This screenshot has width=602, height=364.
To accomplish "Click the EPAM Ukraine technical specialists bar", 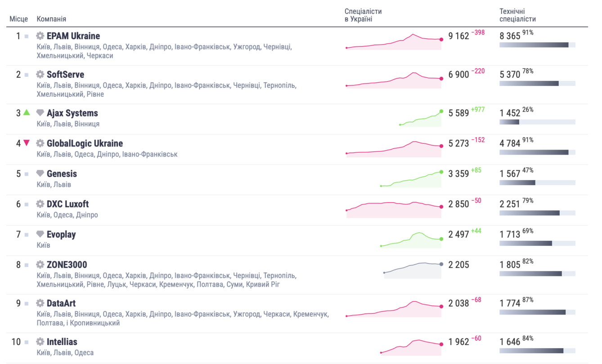I will point(537,45).
